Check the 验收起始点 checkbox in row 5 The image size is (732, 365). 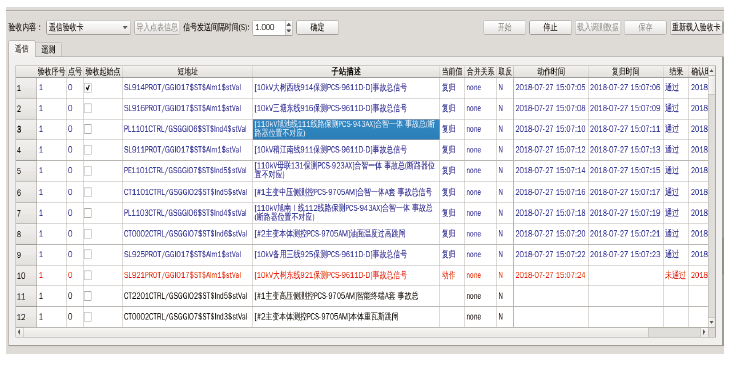[88, 171]
